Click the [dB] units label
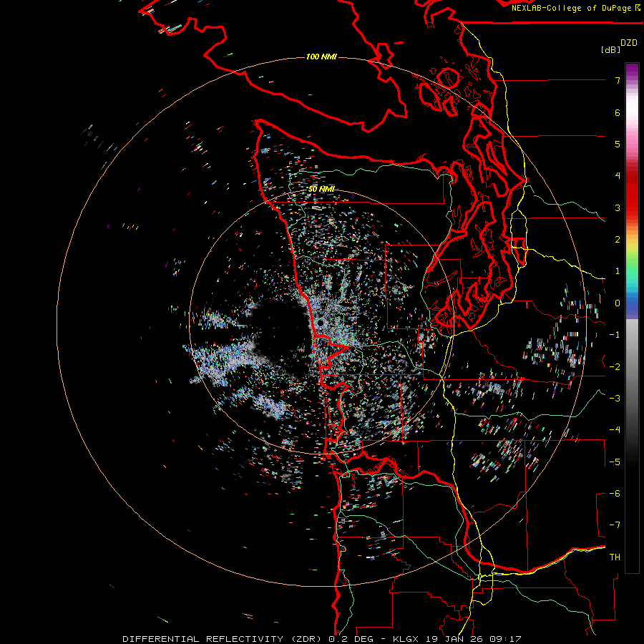Viewport: 644px width, 644px height. pyautogui.click(x=610, y=50)
